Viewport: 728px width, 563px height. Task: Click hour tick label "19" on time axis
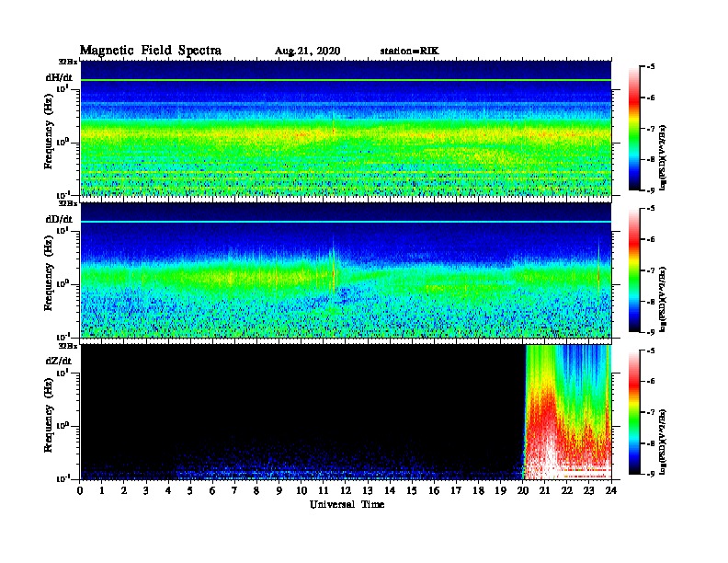click(500, 490)
